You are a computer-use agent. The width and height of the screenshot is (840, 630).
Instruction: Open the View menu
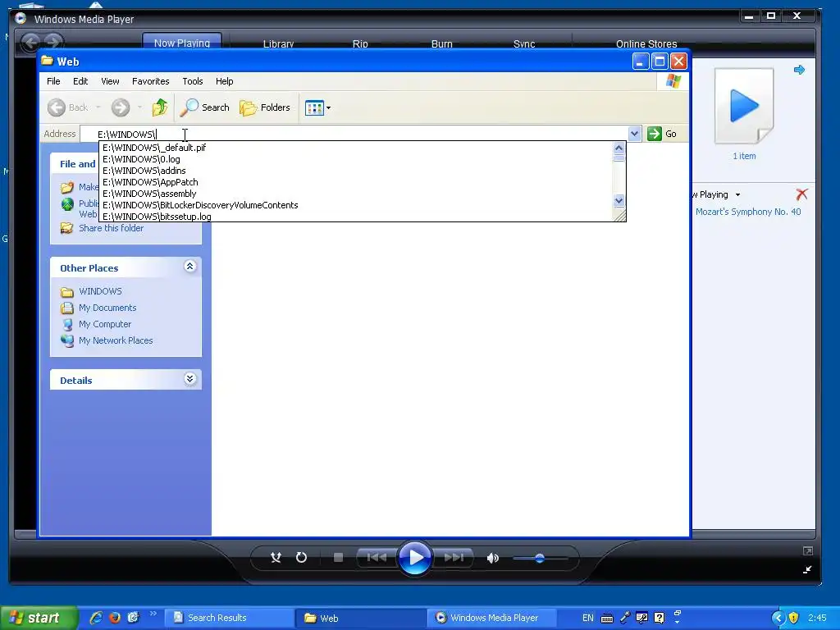pos(111,81)
